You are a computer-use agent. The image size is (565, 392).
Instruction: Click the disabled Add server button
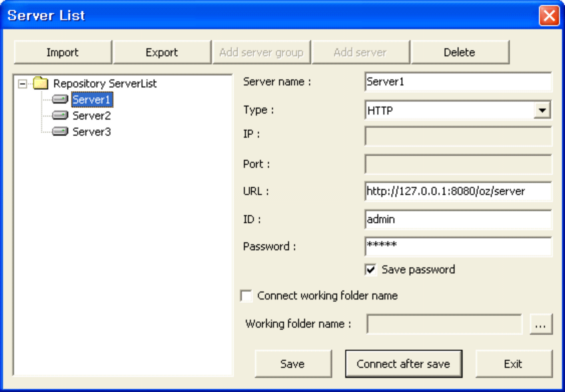(360, 52)
